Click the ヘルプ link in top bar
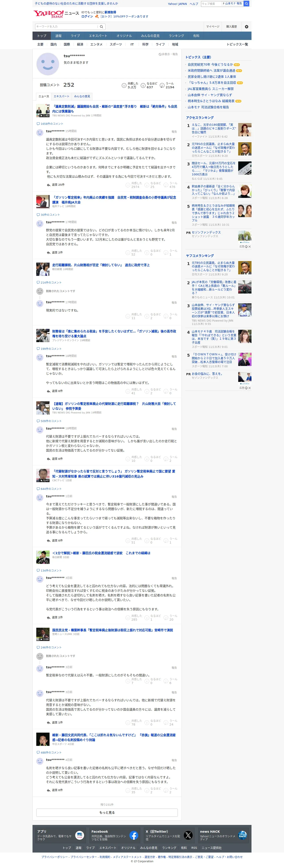This screenshot has height=868, width=284. pyautogui.click(x=194, y=4)
